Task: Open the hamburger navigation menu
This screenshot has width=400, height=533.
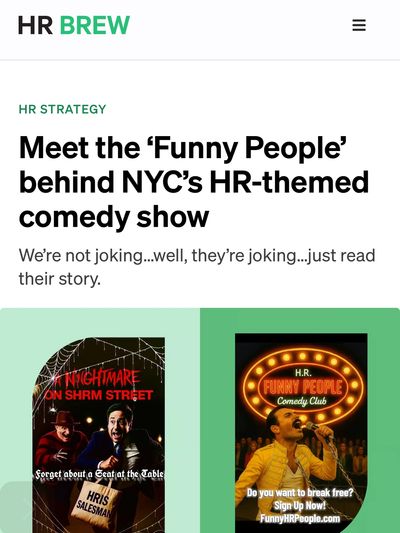Action: click(359, 25)
